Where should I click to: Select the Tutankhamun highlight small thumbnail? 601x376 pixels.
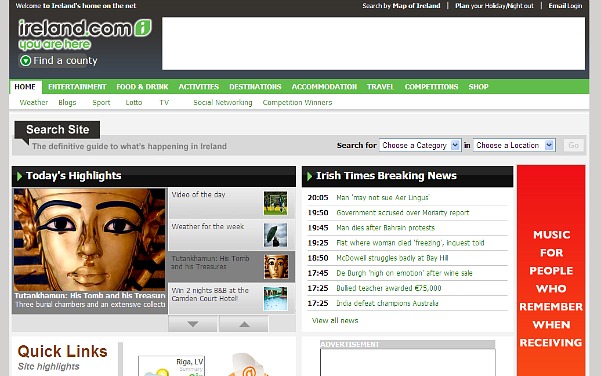pos(275,267)
